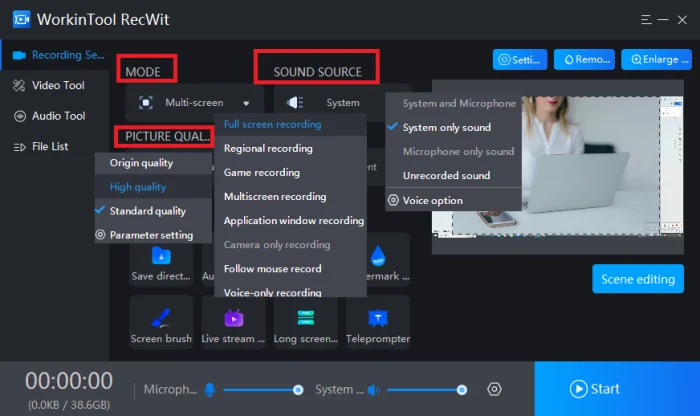Click the WorkinTool RecWit logo
The height and width of the screenshot is (416, 700).
21,20
